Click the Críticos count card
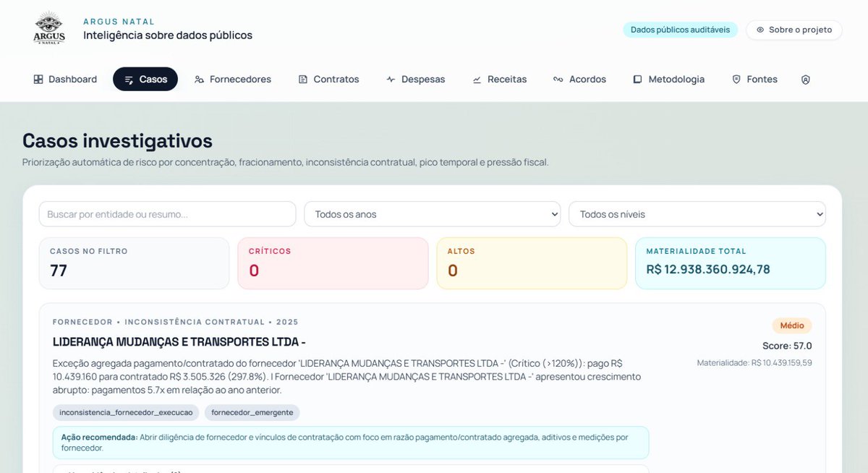868x473 pixels. coord(333,263)
